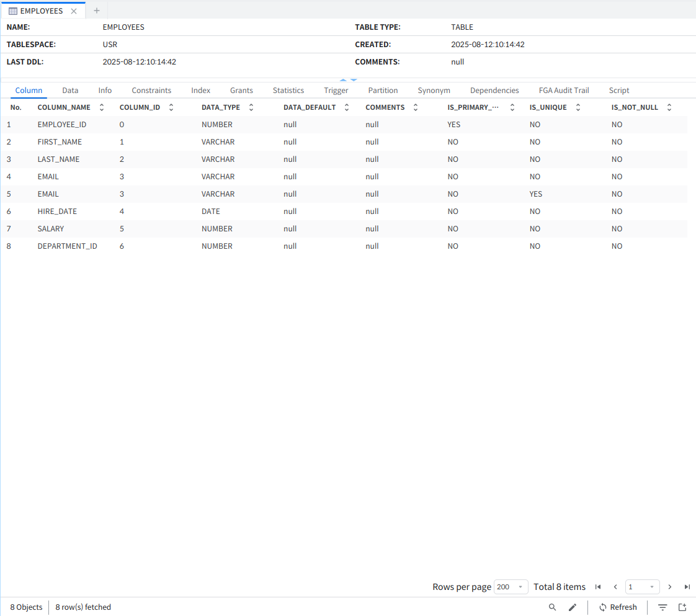Sort by COLUMN_NAME using its sort arrows
Image resolution: width=696 pixels, height=616 pixels.
[x=102, y=107]
